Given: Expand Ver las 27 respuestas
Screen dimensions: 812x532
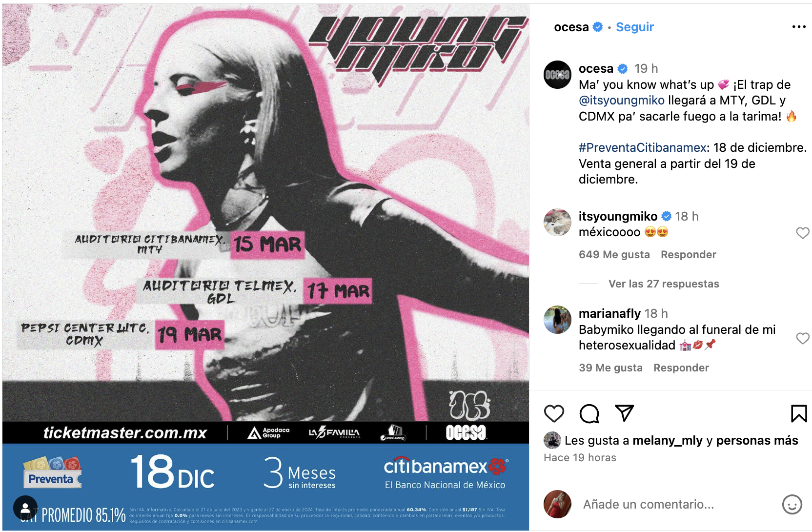Looking at the screenshot, I should click(x=664, y=284).
